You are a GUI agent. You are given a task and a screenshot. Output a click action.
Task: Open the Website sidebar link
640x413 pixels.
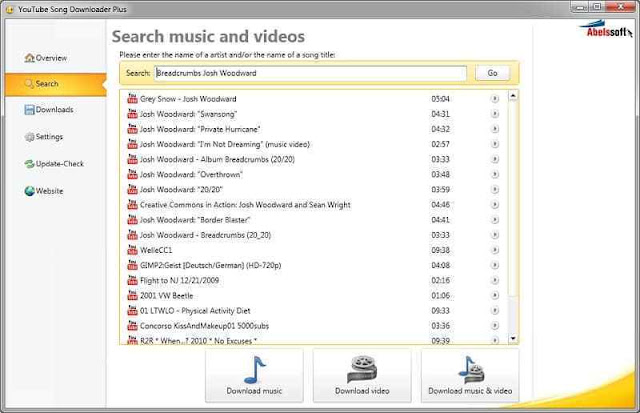(44, 191)
